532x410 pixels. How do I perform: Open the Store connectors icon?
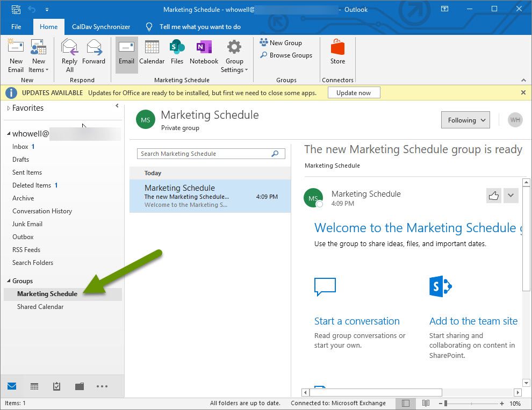coord(337,53)
